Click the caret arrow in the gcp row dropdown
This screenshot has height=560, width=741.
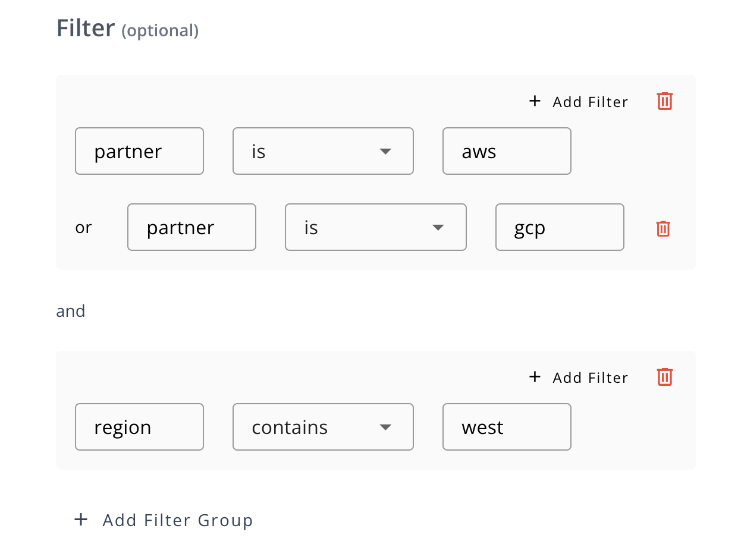click(438, 228)
